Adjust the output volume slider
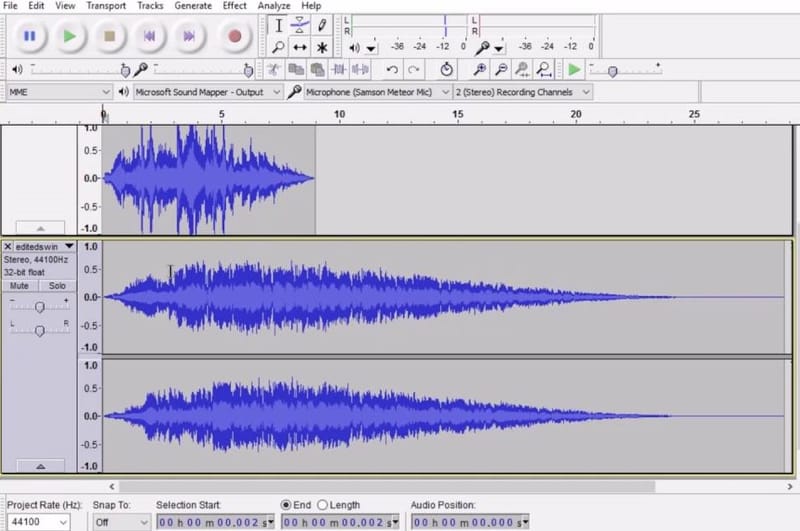This screenshot has width=800, height=531. pos(125,70)
